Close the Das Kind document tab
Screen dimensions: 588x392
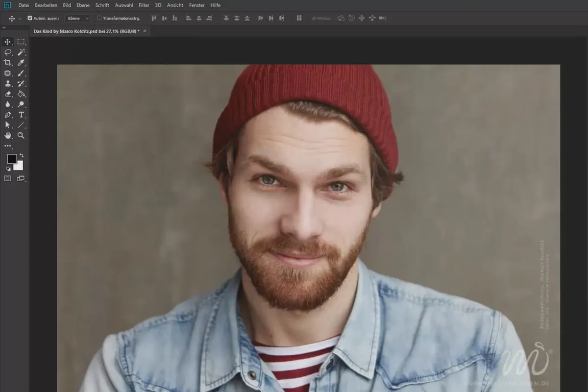[145, 31]
